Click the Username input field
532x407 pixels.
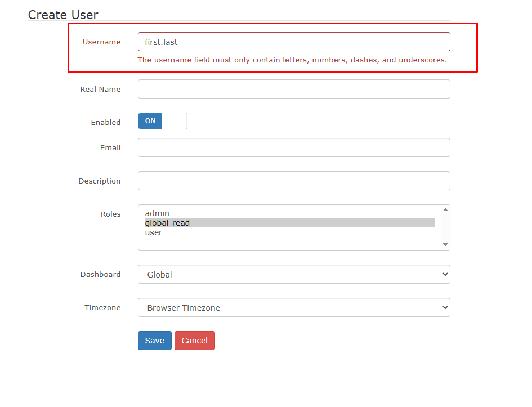point(293,42)
